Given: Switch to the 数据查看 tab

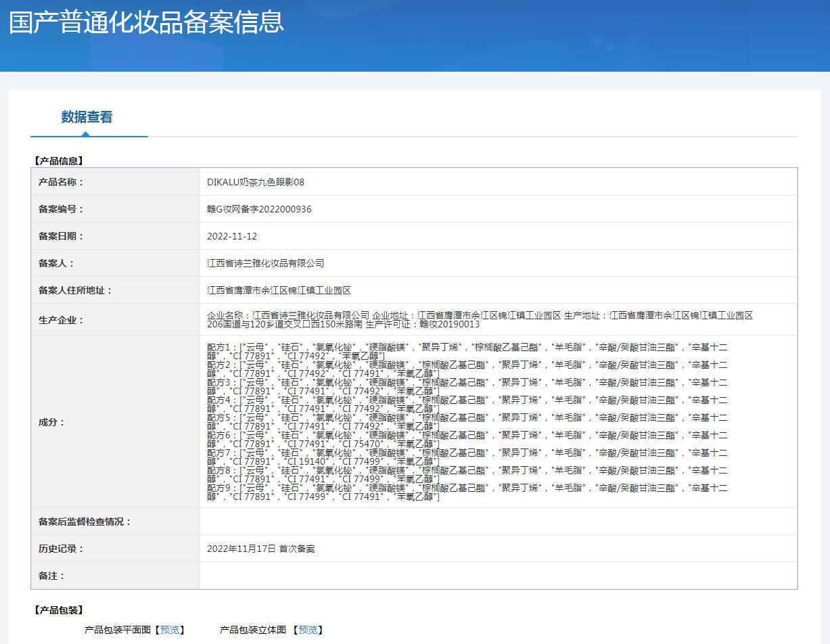Looking at the screenshot, I should coord(87,117).
